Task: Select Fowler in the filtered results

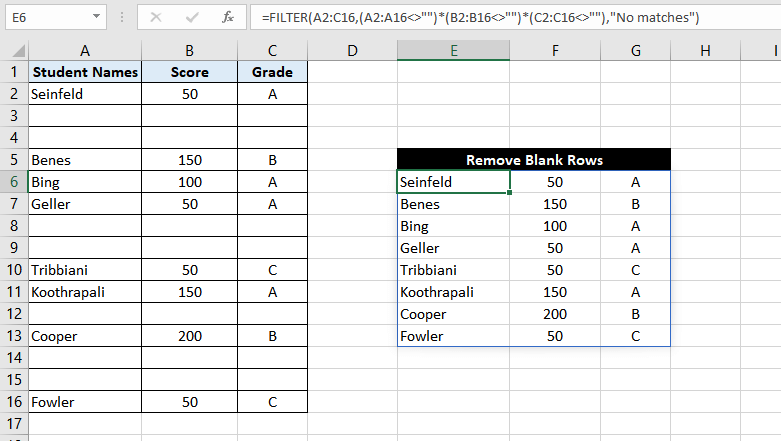Action: tap(453, 336)
